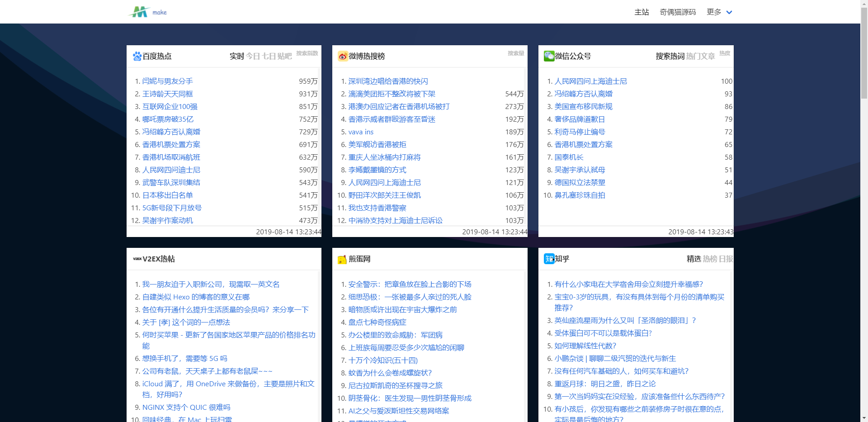Click the 煎蛋网 logo icon
Screen dimensions: 868x422
pos(343,259)
